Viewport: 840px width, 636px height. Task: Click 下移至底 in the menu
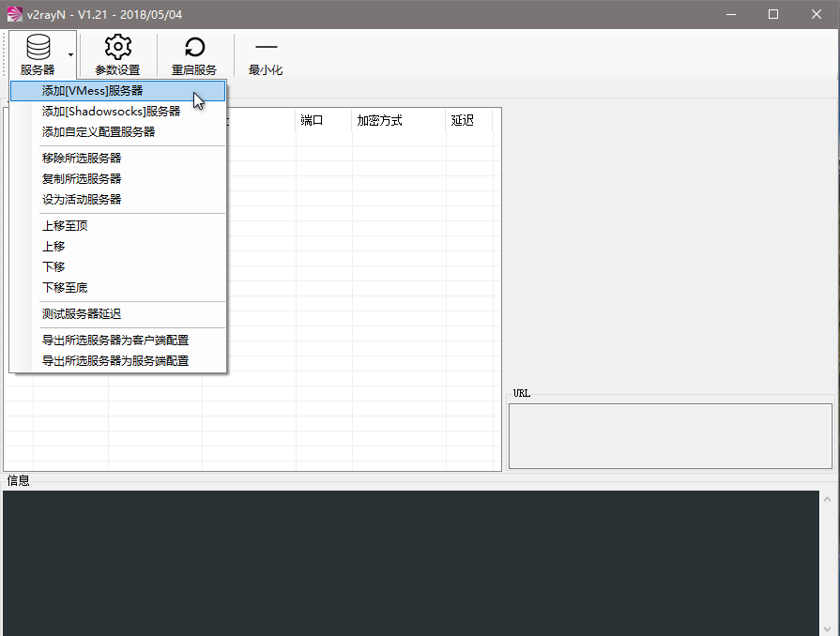118,288
